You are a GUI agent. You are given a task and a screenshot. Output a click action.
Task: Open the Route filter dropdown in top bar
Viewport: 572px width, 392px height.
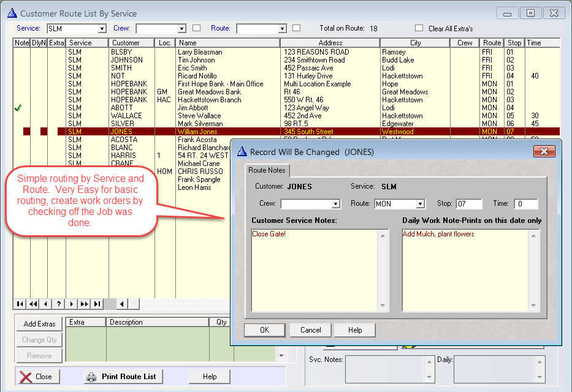pos(282,28)
